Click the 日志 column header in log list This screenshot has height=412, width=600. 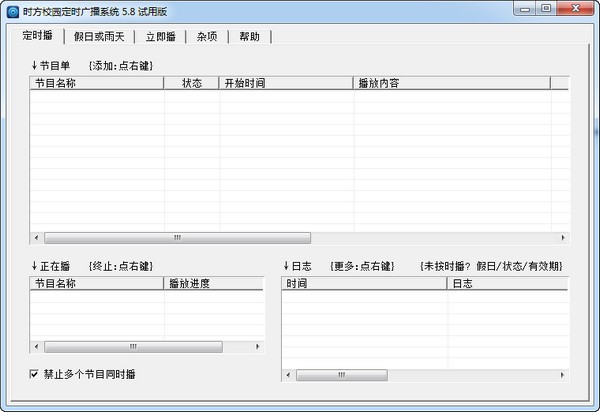click(507, 283)
